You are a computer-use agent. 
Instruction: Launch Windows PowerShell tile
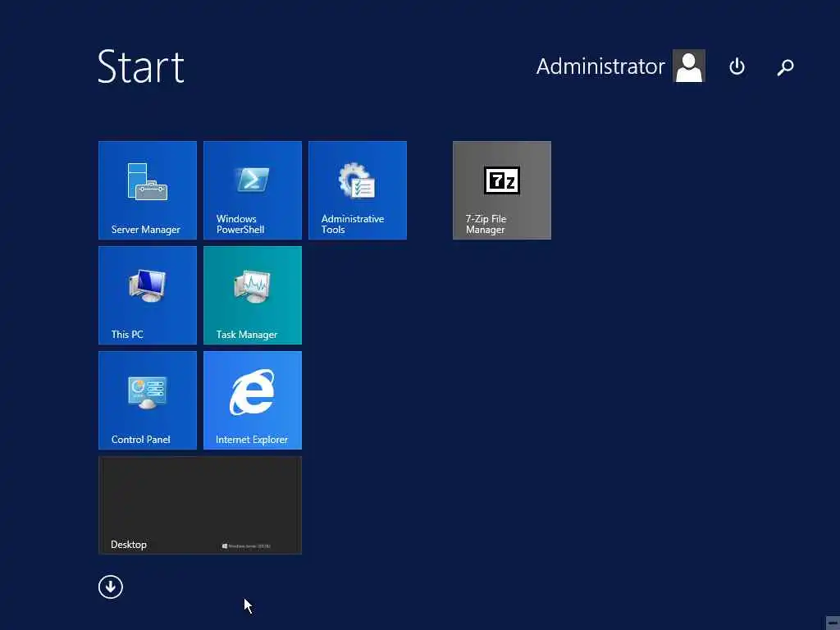point(253,190)
